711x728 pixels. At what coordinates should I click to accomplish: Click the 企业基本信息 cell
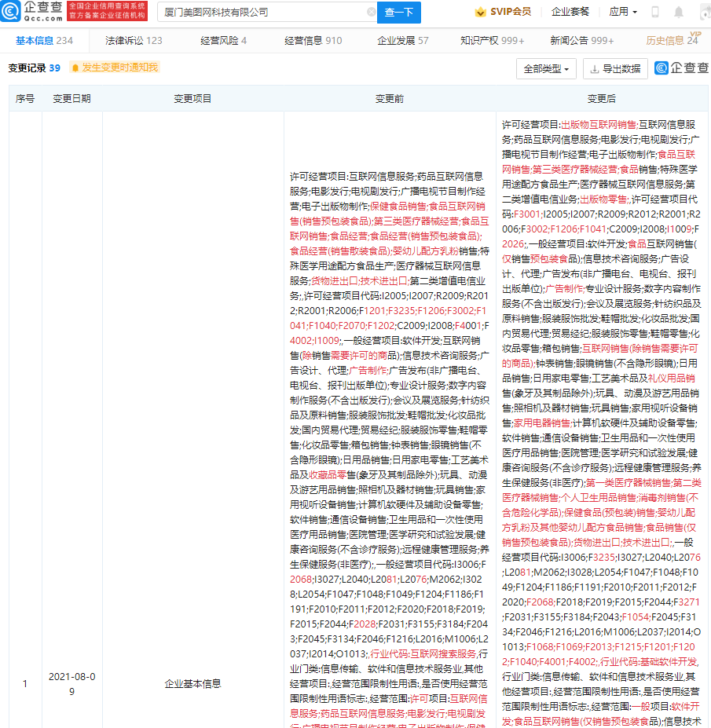pyautogui.click(x=192, y=684)
